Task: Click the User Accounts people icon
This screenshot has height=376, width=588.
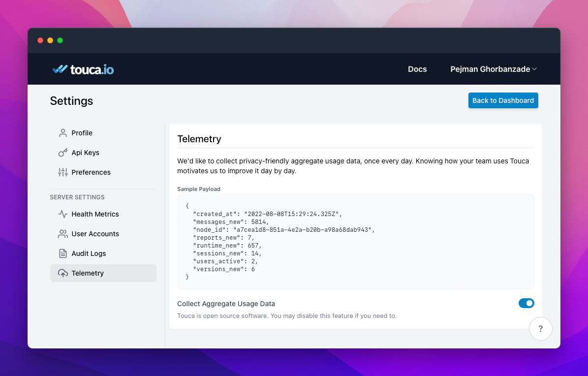Action: (62, 234)
